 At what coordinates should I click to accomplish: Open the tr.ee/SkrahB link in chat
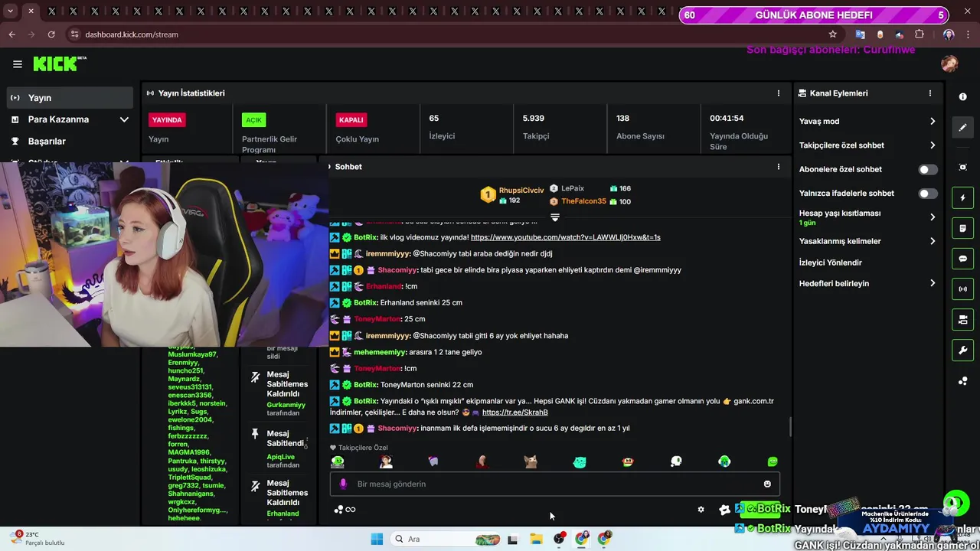[514, 412]
